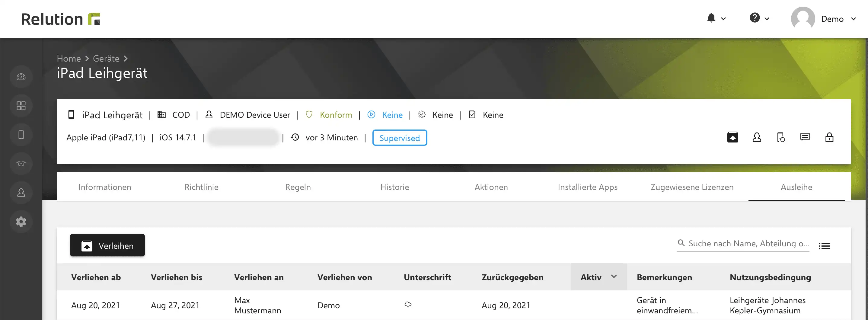Click the DEMO Device User text
868x320 pixels.
click(x=255, y=115)
